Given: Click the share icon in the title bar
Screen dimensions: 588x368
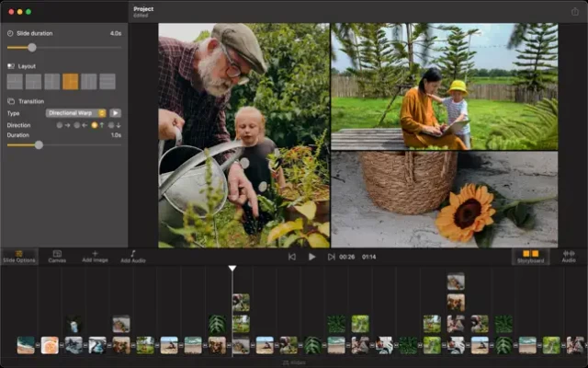Looking at the screenshot, I should [575, 11].
